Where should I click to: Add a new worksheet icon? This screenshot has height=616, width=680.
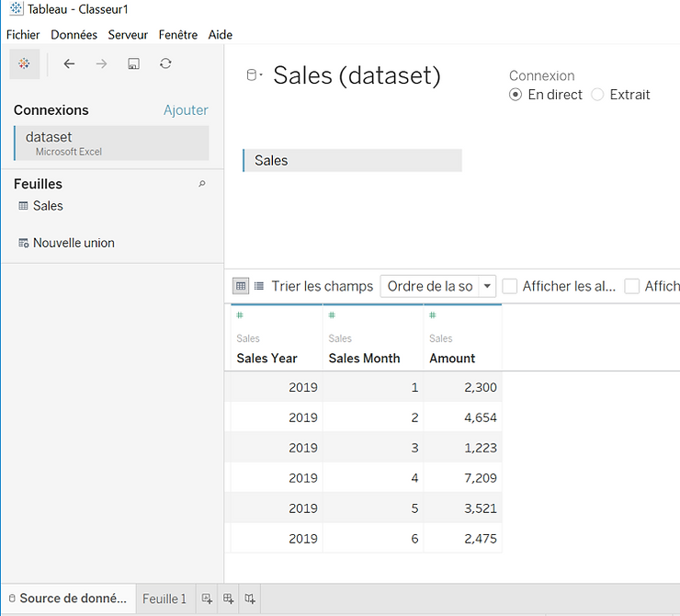[207, 599]
